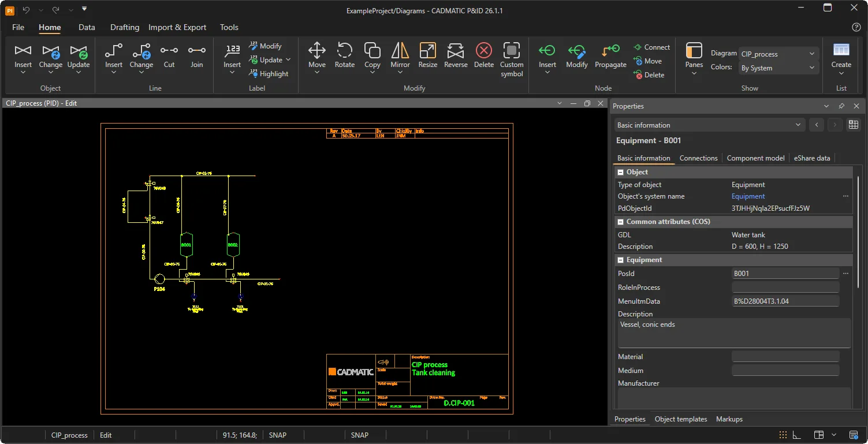Collapse the Object section
The height and width of the screenshot is (444, 868).
click(621, 172)
